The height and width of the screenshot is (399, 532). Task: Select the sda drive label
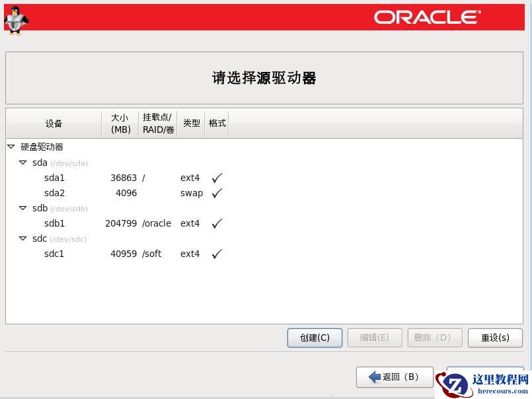[40, 163]
